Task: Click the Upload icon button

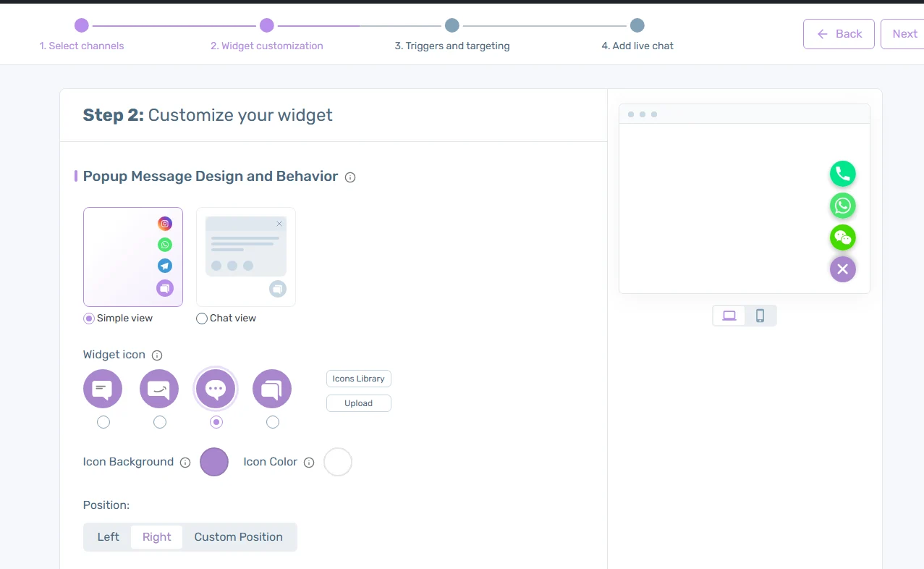Action: pos(358,403)
